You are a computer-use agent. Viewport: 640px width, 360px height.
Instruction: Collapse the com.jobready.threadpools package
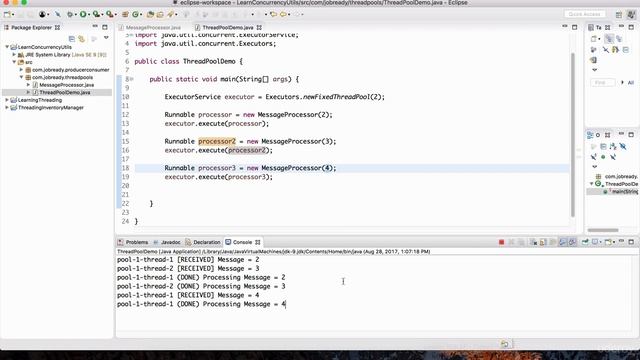pyautogui.click(x=22, y=77)
